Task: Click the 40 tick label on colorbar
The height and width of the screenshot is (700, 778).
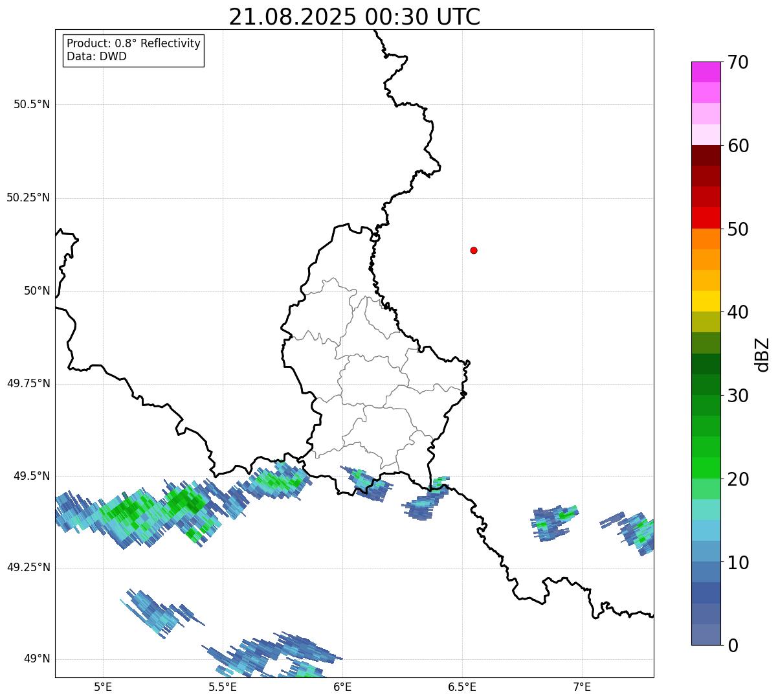Action: point(738,312)
